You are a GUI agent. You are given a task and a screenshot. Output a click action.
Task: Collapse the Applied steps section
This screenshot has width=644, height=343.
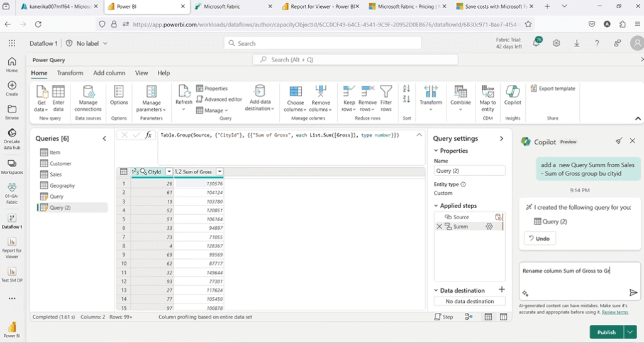[x=436, y=205]
